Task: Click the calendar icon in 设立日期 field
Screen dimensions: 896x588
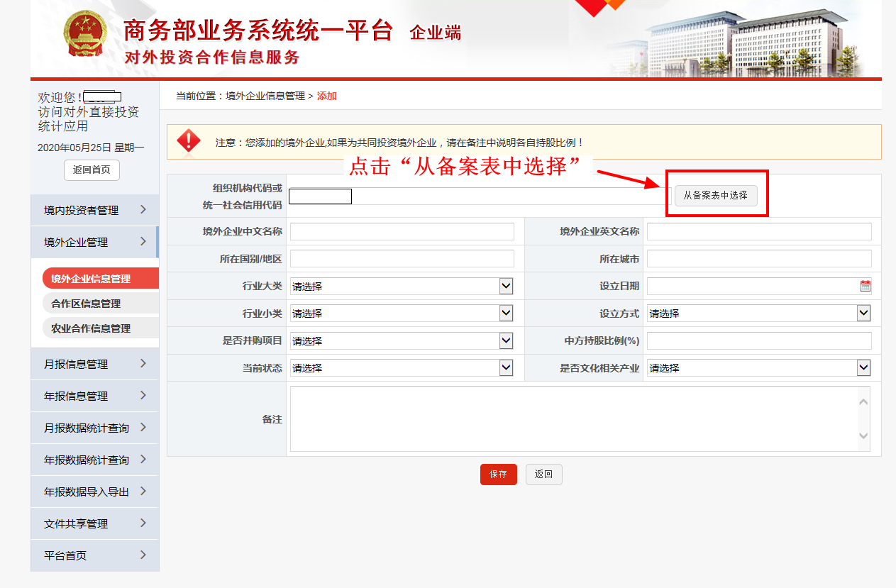Action: click(x=865, y=286)
